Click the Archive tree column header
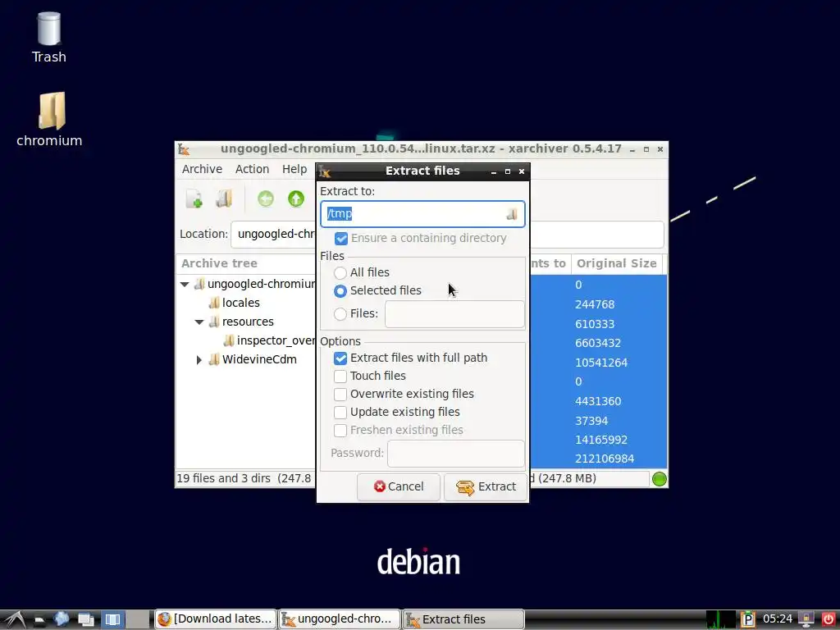 (x=246, y=263)
